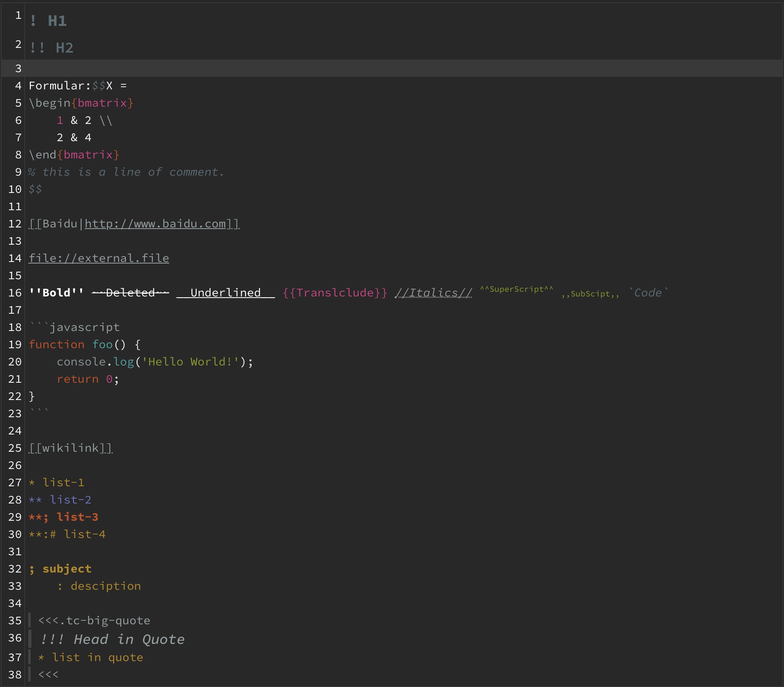The image size is (784, 687).
Task: Click the ^^SuperScript^^ text
Action: point(516,289)
